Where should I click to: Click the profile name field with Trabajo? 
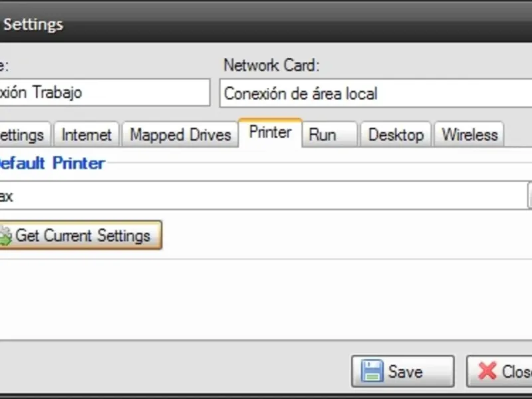[x=104, y=92]
